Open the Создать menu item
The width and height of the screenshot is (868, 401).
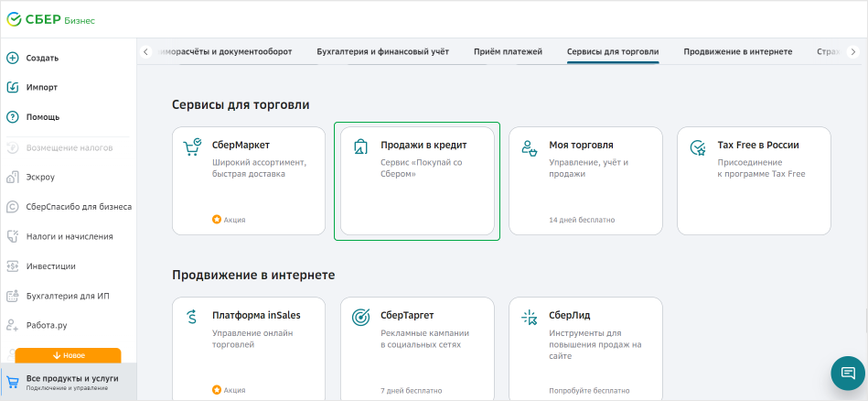(42, 59)
